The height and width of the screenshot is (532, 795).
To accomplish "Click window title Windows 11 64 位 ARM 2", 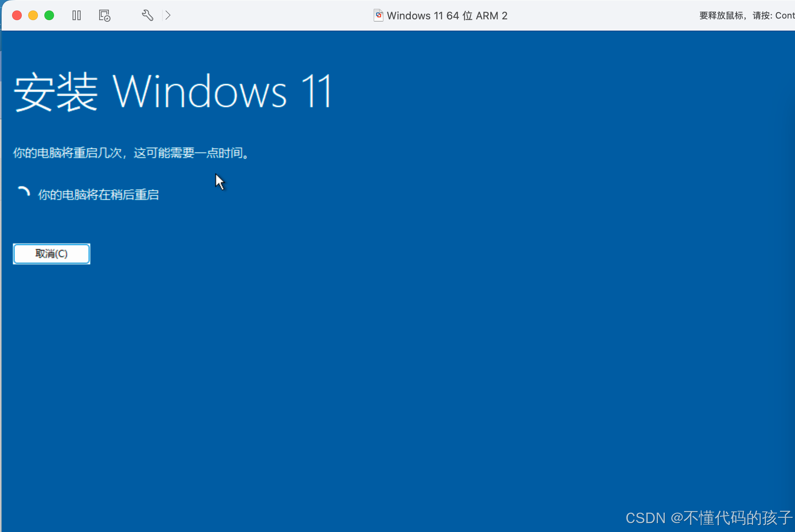I will click(x=447, y=15).
